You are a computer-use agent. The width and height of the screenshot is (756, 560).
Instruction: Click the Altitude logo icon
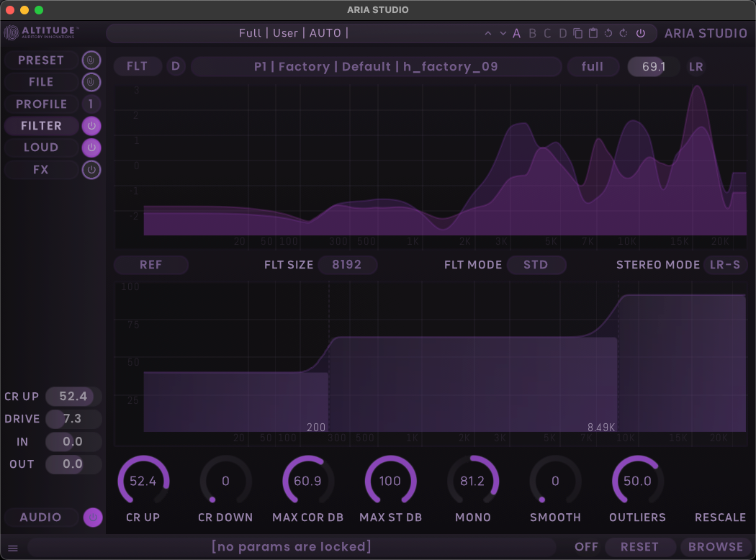tap(12, 33)
